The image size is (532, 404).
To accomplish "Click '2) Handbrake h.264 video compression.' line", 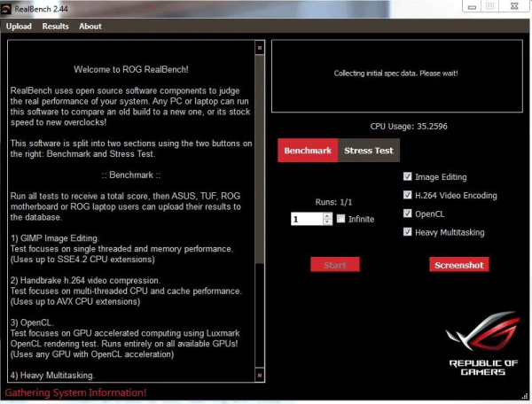I will [85, 281].
